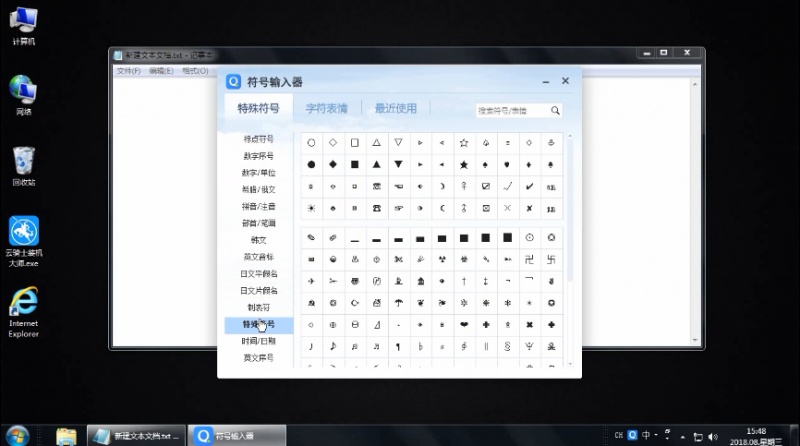Screen dimensions: 800x446
Task: Insert the pilcrow ¶ symbol
Action: [x=398, y=346]
